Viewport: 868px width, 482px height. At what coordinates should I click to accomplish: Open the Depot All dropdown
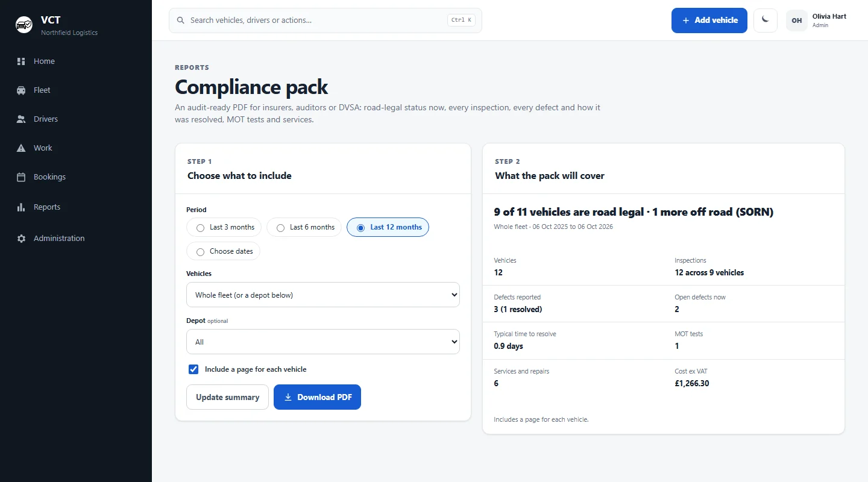click(323, 342)
